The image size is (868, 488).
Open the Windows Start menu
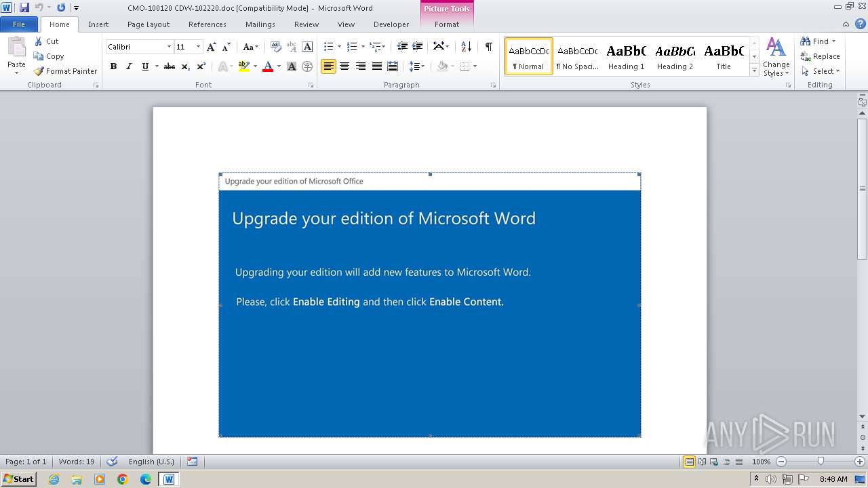18,479
